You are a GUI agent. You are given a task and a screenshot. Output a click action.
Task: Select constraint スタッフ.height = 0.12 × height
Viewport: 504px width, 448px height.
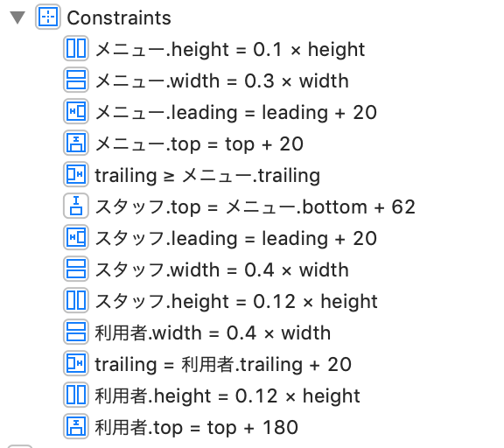[236, 302]
